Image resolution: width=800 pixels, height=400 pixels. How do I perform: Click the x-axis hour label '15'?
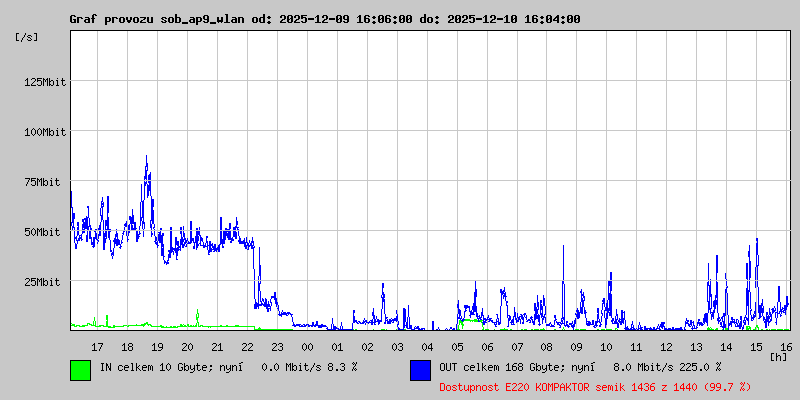coord(757,347)
